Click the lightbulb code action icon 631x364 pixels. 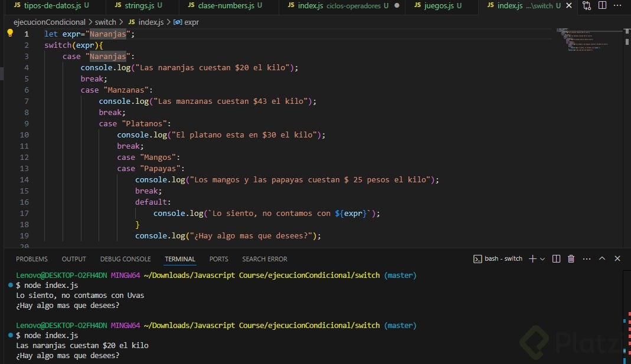(10, 34)
